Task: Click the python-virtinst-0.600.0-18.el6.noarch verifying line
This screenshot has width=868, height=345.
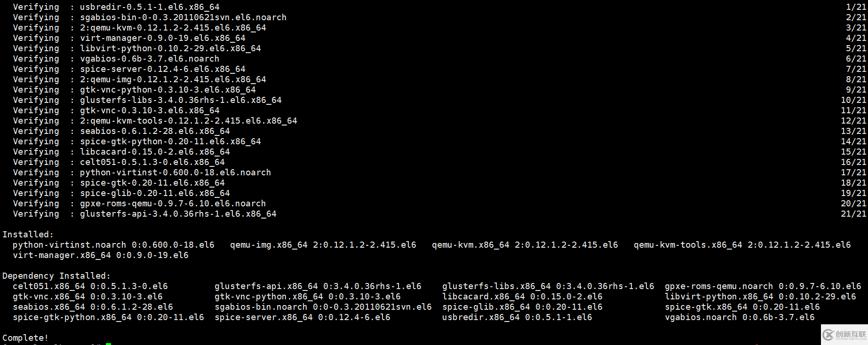Action: [175, 172]
